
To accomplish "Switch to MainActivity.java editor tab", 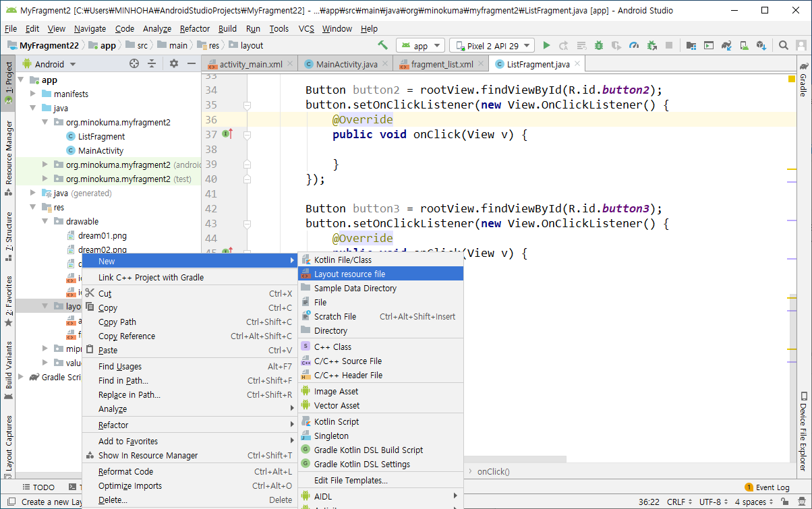I will [346, 65].
